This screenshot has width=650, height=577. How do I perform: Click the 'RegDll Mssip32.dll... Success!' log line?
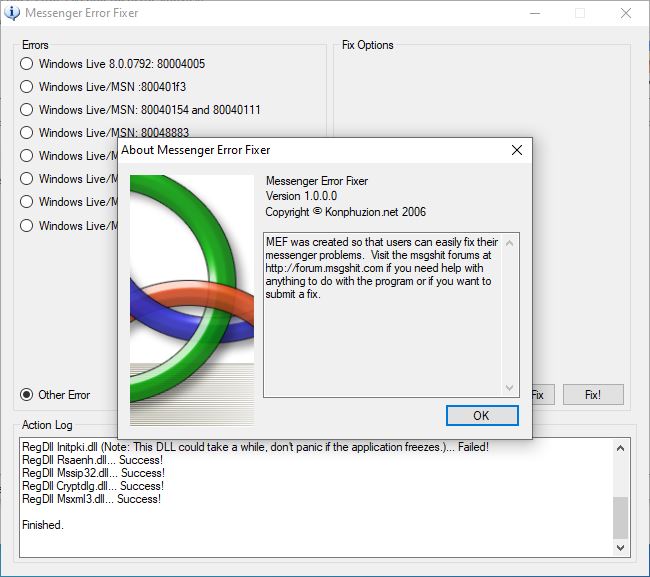[x=93, y=473]
